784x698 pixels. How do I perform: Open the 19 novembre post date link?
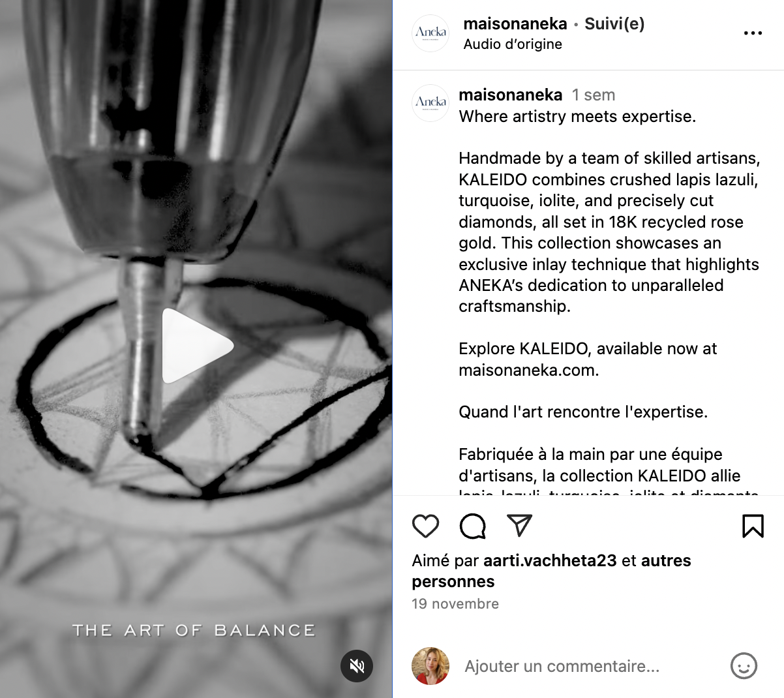click(455, 604)
